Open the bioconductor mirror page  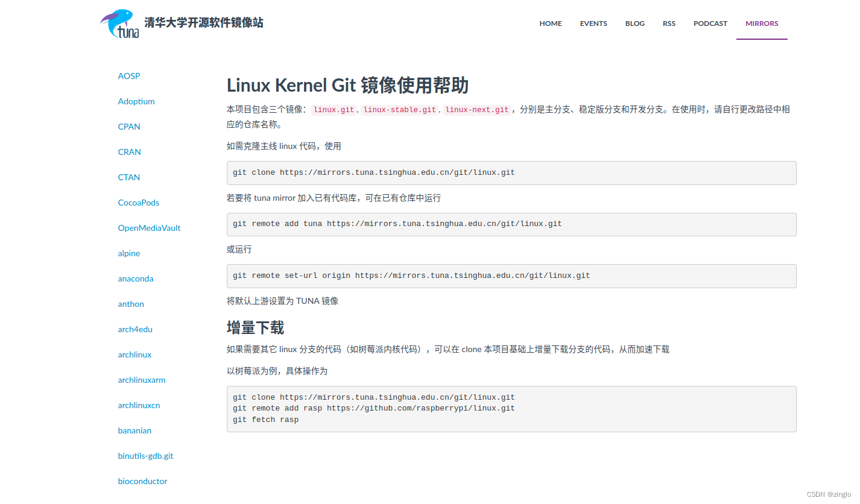pos(142,481)
